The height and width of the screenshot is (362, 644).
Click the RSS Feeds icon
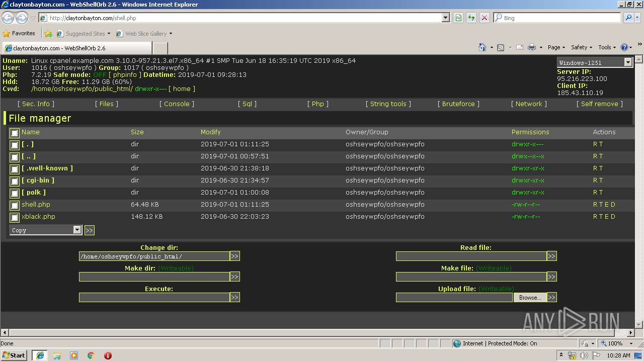pos(501,47)
